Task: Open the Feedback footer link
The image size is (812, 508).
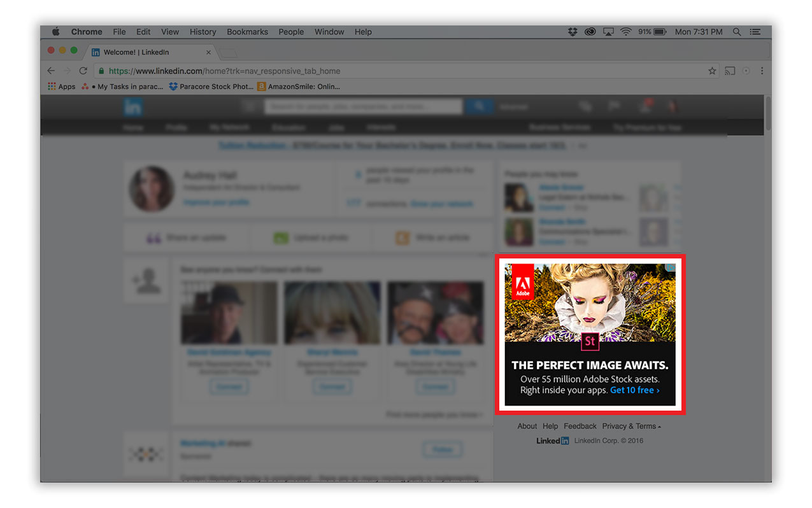Action: click(580, 427)
